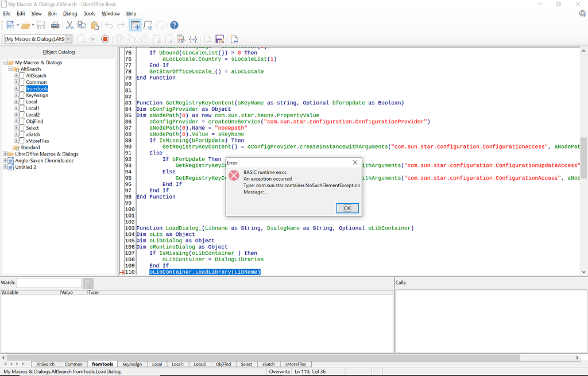Click the Cut scissors icon

coord(69,25)
